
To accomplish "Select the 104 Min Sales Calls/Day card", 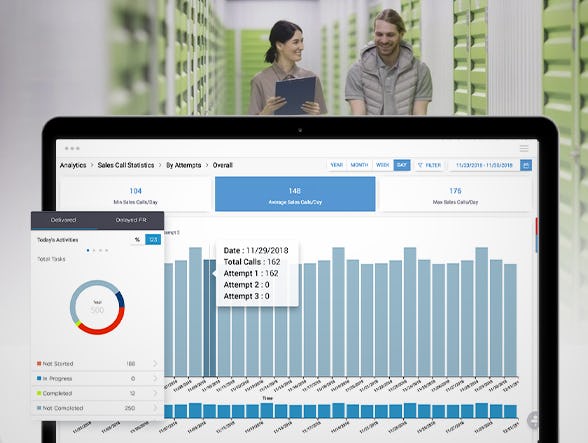I will tap(135, 195).
